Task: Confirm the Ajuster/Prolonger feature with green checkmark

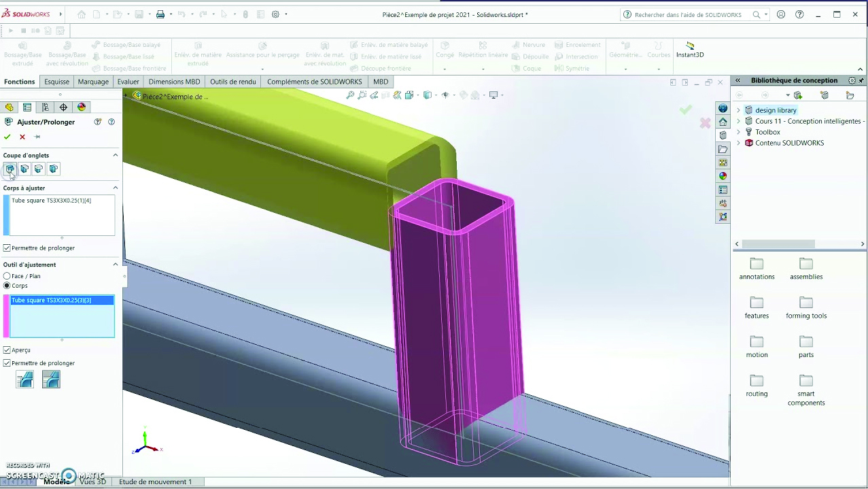Action: pyautogui.click(x=7, y=136)
